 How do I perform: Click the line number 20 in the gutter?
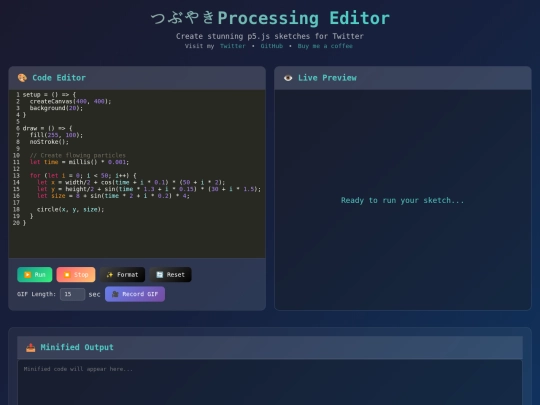(16, 223)
